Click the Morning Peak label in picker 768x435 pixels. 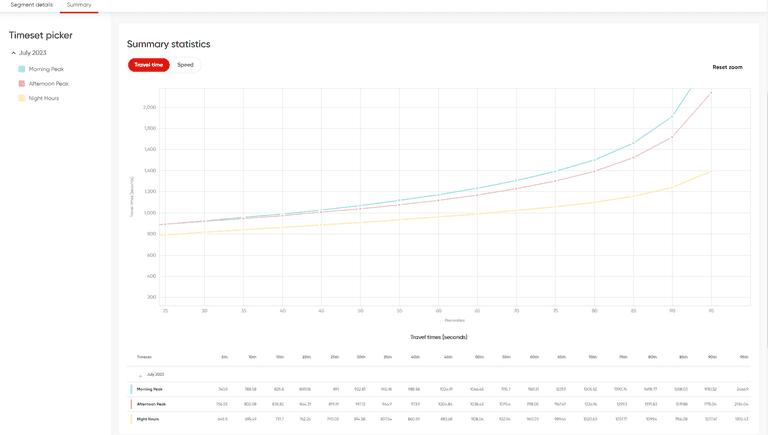tap(46, 69)
